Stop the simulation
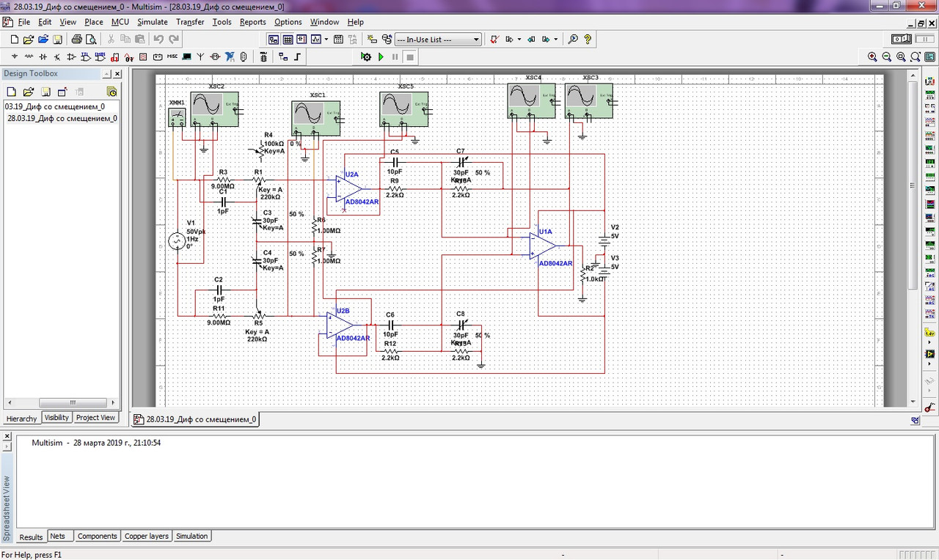Viewport: 939px width, 560px height. tap(410, 56)
